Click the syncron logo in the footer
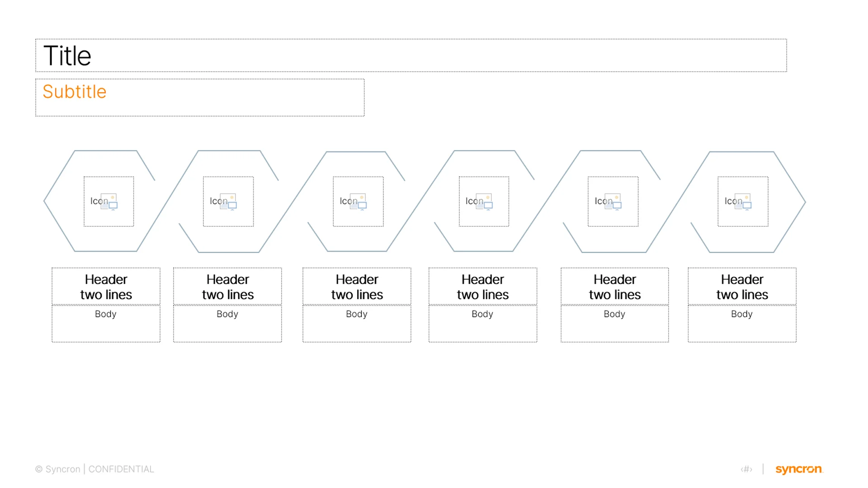 click(798, 469)
